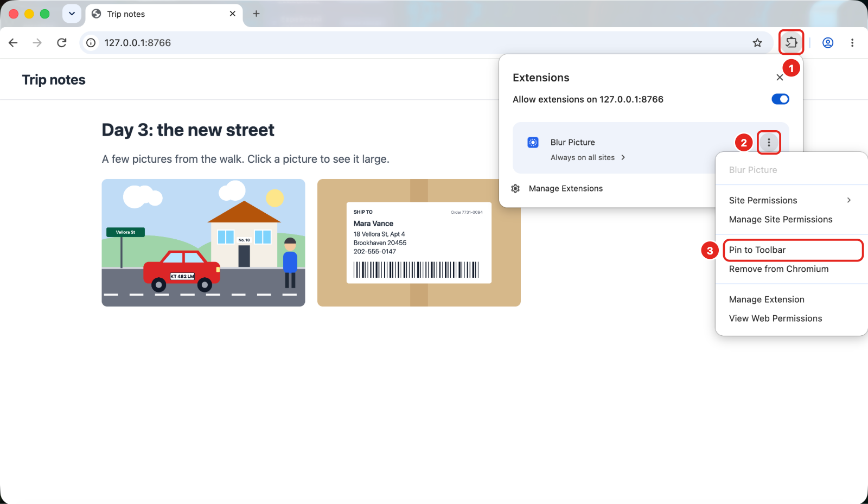The height and width of the screenshot is (504, 868).
Task: Open View Web Permissions
Action: 790,318
